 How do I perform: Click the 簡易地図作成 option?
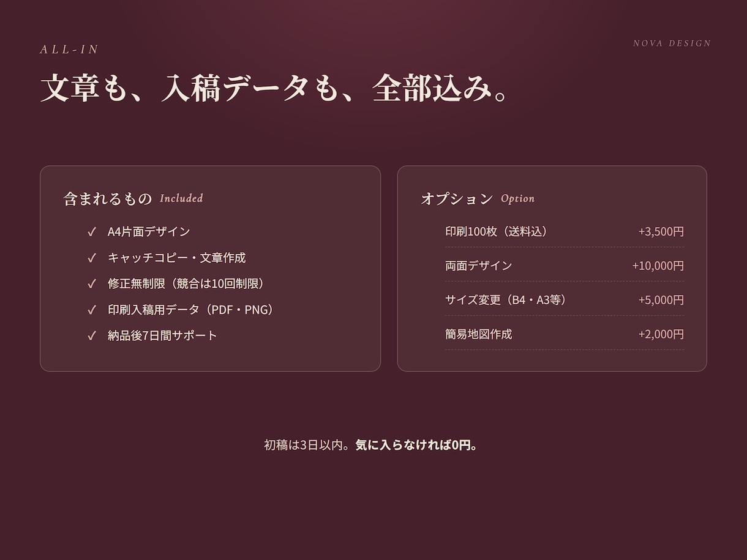click(478, 334)
